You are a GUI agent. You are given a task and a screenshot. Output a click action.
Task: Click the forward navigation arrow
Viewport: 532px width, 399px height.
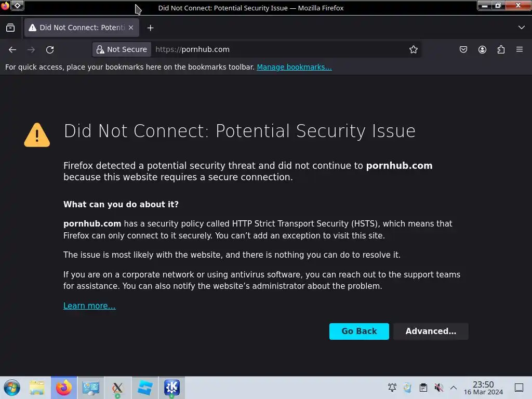pyautogui.click(x=31, y=49)
